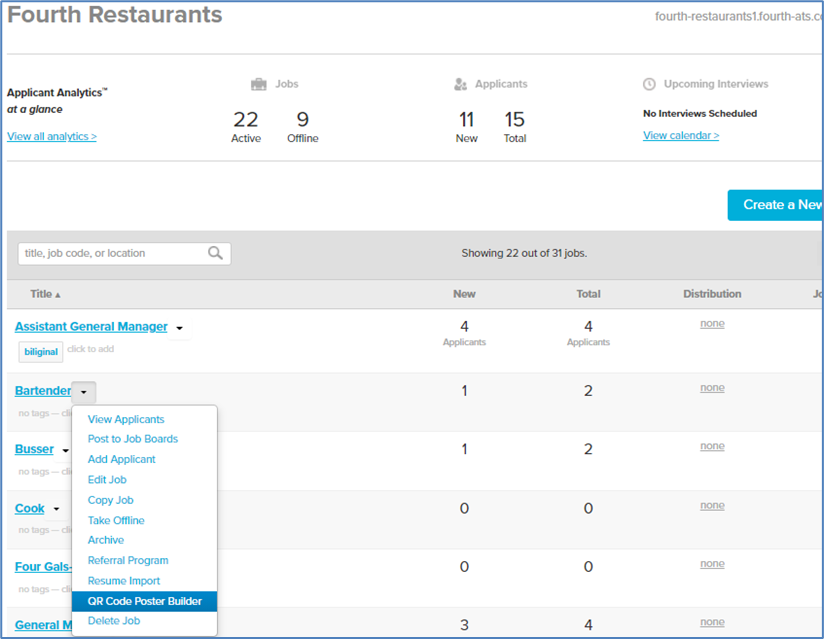Open the General M job link
Screen dimensions: 824x639
43,625
